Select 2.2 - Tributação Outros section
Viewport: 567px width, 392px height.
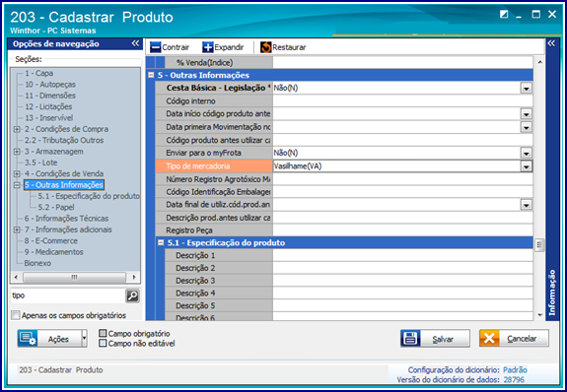click(x=64, y=140)
